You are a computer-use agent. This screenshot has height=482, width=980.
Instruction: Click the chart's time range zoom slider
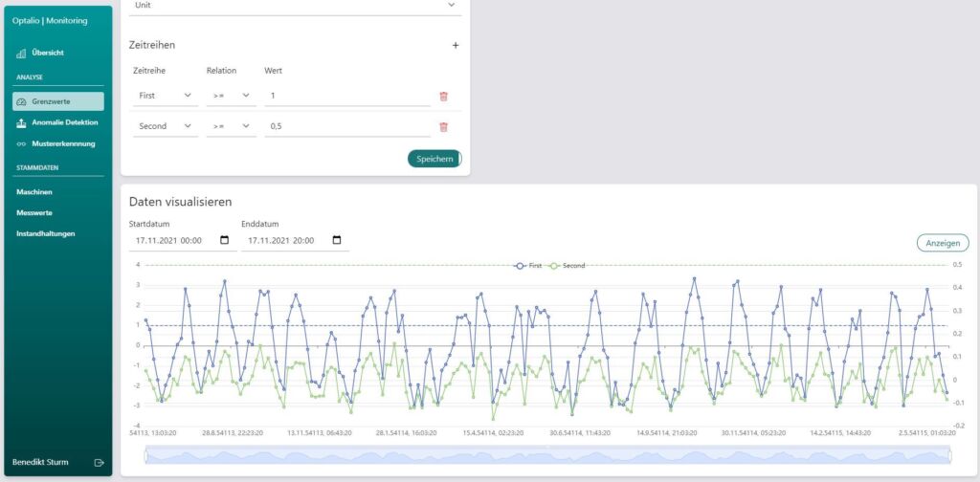pyautogui.click(x=547, y=455)
